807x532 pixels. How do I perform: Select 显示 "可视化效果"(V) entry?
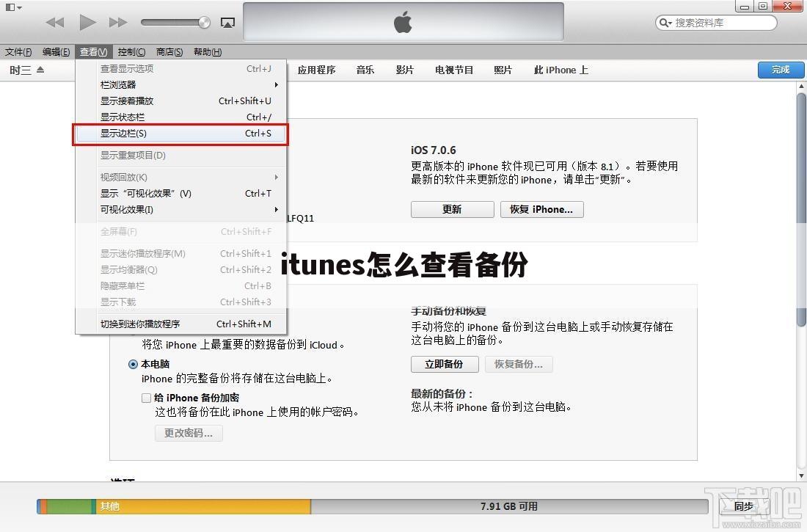pyautogui.click(x=181, y=194)
